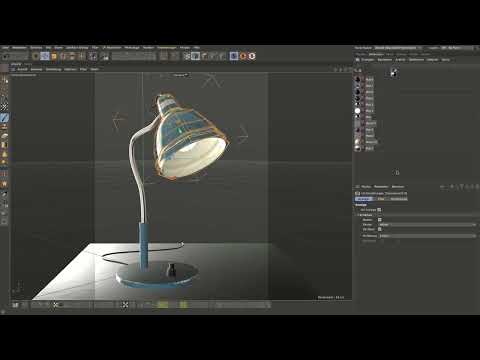Click the clapperboard render icon in top toolbar
480x360 pixels.
pos(105,56)
